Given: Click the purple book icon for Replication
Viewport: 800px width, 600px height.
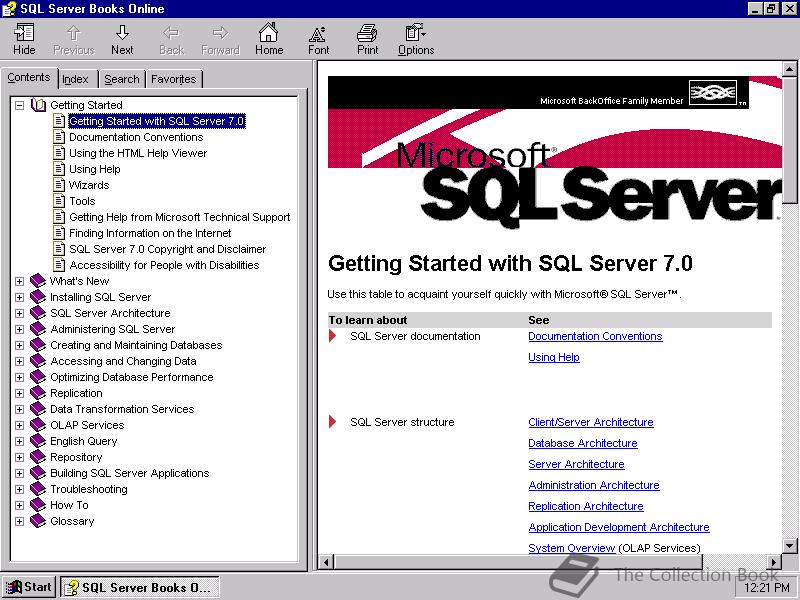Looking at the screenshot, I should coord(38,393).
